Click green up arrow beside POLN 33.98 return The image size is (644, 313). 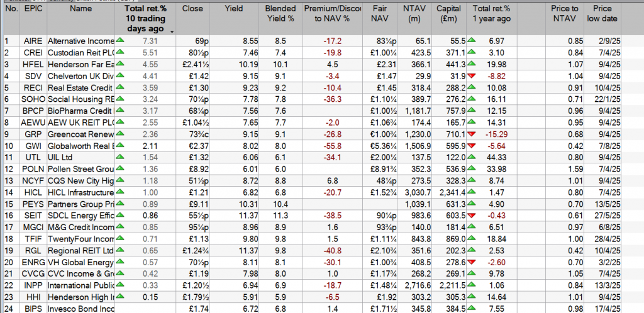[472, 168]
